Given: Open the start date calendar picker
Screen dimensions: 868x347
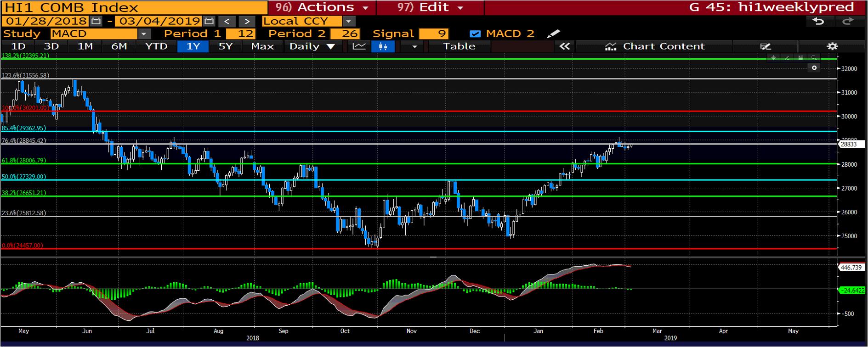Looking at the screenshot, I should 96,21.
